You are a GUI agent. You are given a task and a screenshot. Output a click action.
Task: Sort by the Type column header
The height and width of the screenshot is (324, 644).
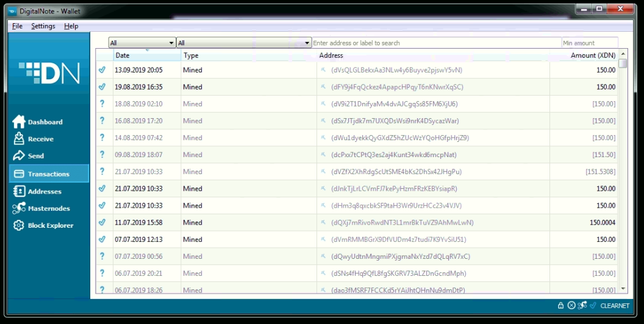[249, 55]
